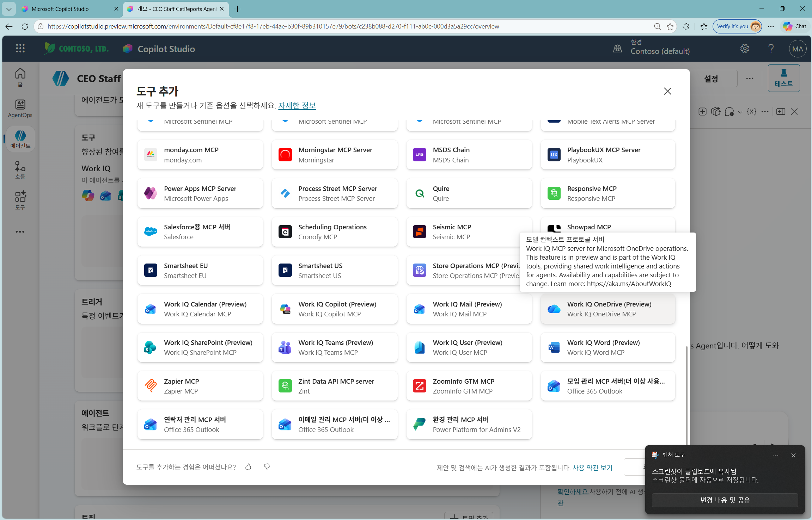Open AgentOps in the sidebar
This screenshot has width=812, height=520.
pos(20,108)
